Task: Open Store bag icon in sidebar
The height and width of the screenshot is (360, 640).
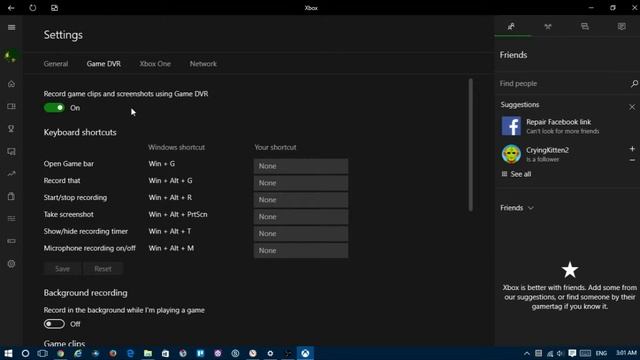Action: 11,196
